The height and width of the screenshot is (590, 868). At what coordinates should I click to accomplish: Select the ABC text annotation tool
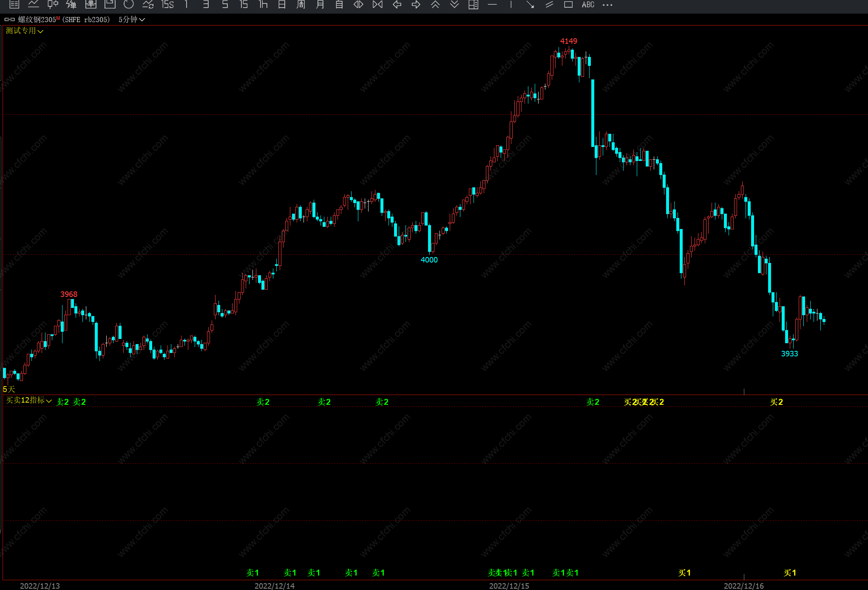(588, 4)
